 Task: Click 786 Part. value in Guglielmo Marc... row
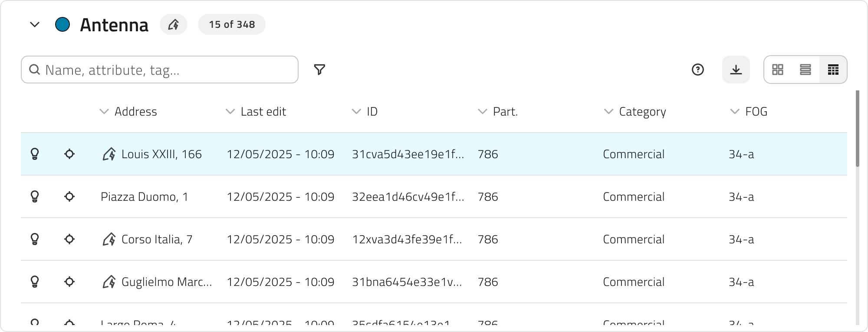pyautogui.click(x=488, y=282)
